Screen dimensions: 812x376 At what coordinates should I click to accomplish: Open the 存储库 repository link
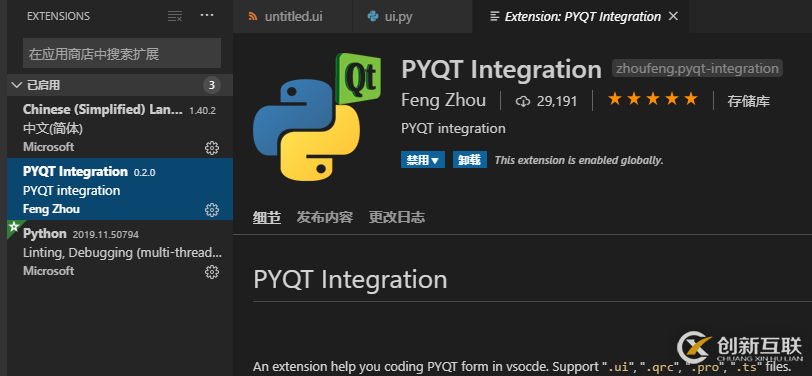click(x=748, y=101)
